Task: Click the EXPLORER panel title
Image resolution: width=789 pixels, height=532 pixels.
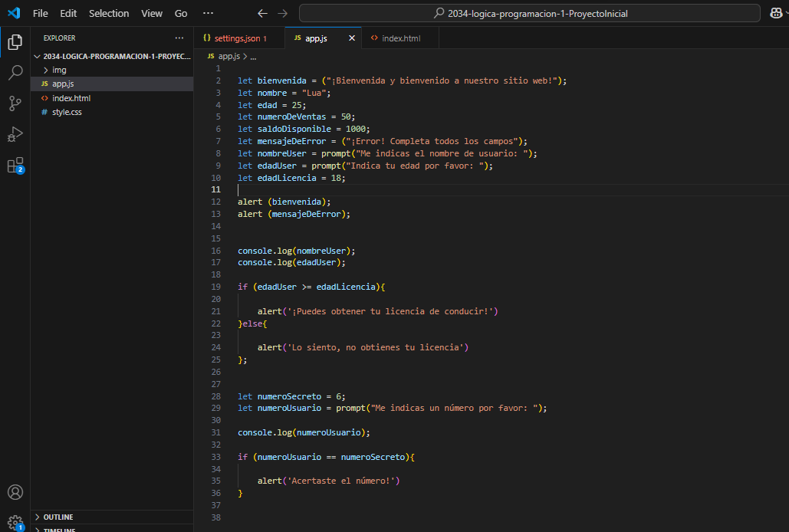Action: [x=59, y=38]
